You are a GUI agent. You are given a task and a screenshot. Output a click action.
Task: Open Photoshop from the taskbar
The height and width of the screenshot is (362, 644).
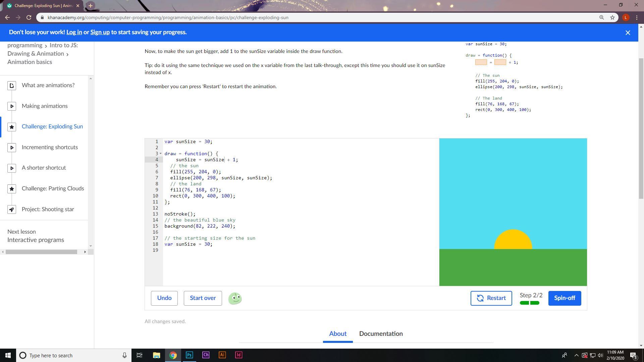pos(189,355)
